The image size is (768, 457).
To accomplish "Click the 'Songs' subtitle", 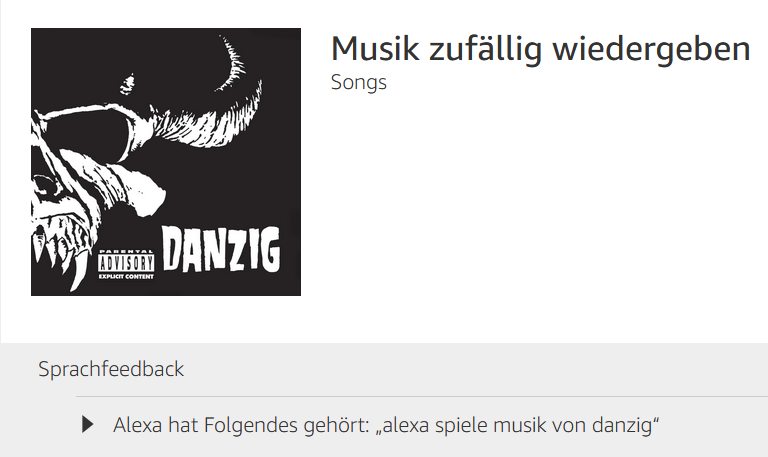I will pyautogui.click(x=359, y=82).
